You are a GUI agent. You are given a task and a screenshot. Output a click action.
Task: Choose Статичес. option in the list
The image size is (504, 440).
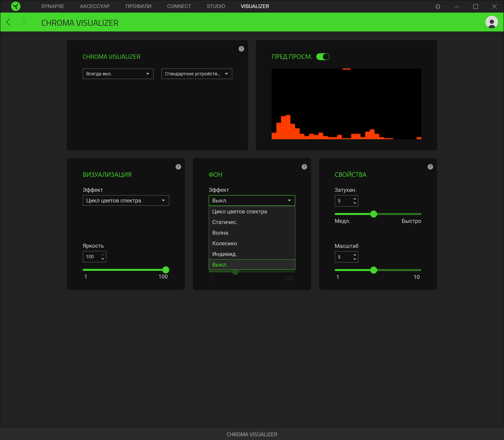click(225, 222)
